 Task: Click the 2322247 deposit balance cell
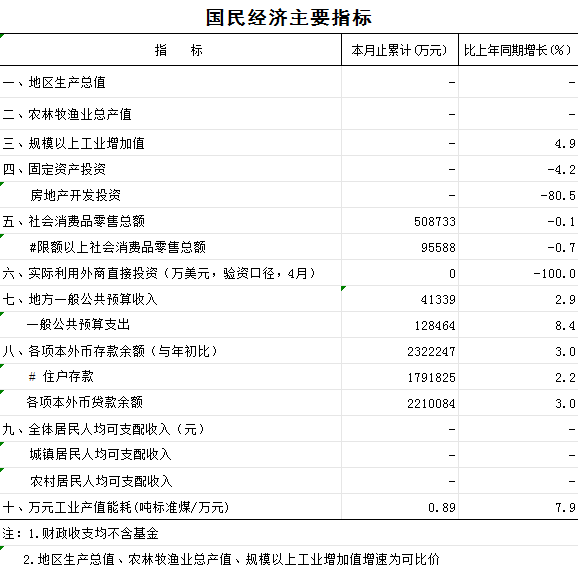click(x=400, y=351)
